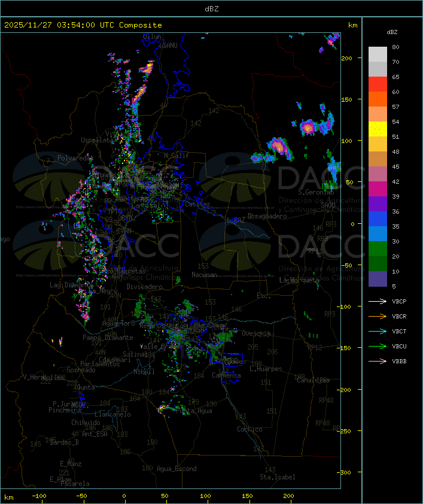Click the Lag.Diamante place label
Viewport: 423px width, 504px height.
pos(71,285)
